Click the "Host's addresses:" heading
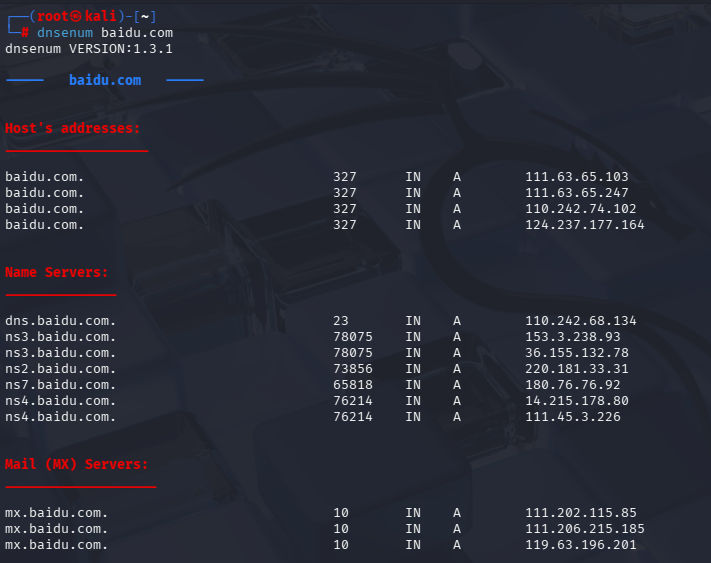The height and width of the screenshot is (563, 711). pos(73,128)
